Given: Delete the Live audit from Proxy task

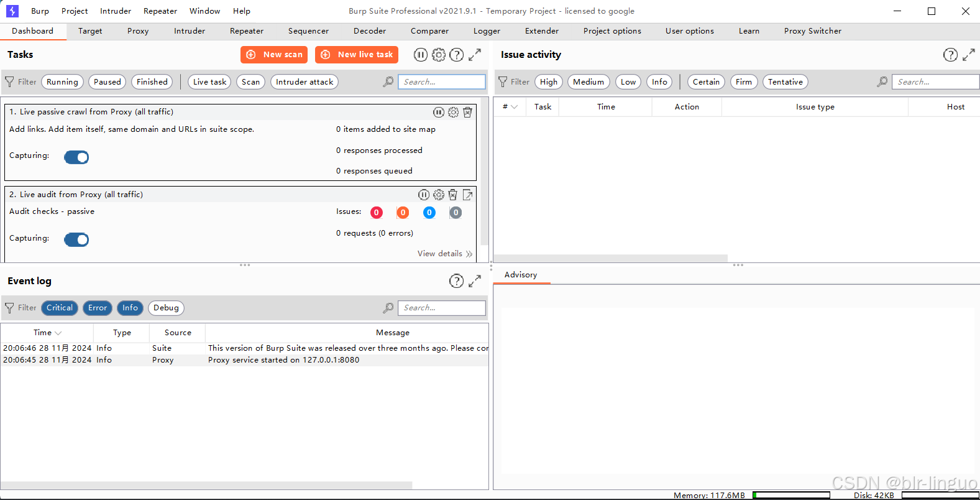Looking at the screenshot, I should [x=453, y=195].
